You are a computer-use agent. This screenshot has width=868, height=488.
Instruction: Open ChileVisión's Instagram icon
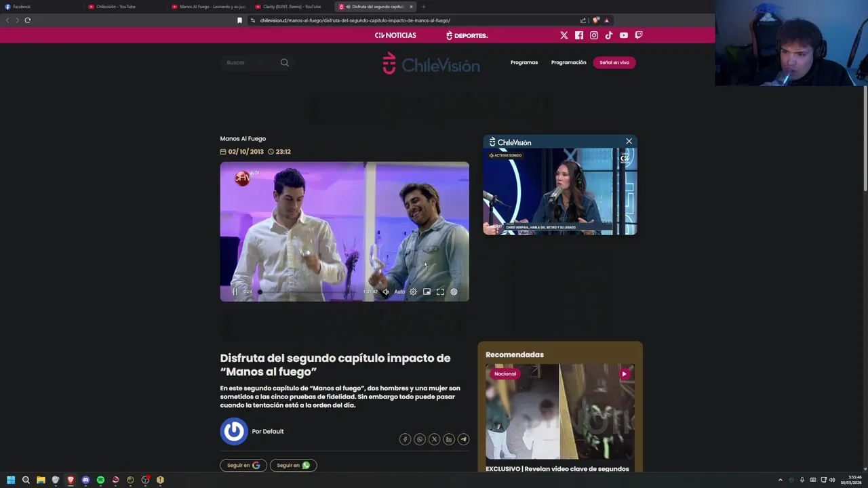594,35
